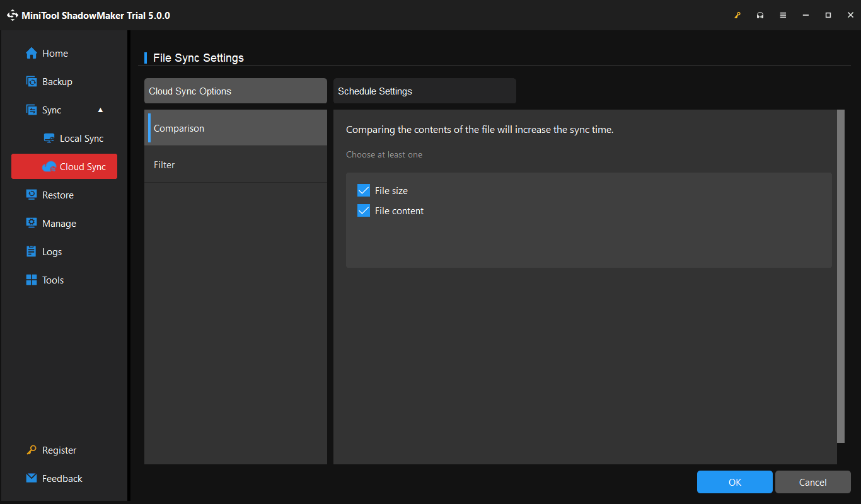Click the Home house icon in sidebar
Screen dimensions: 861x504
pos(32,54)
